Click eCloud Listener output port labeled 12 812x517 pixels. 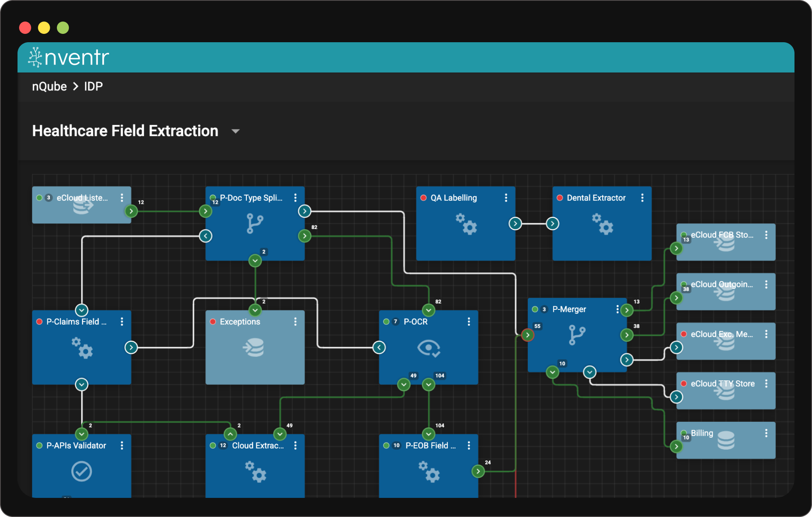click(x=131, y=211)
